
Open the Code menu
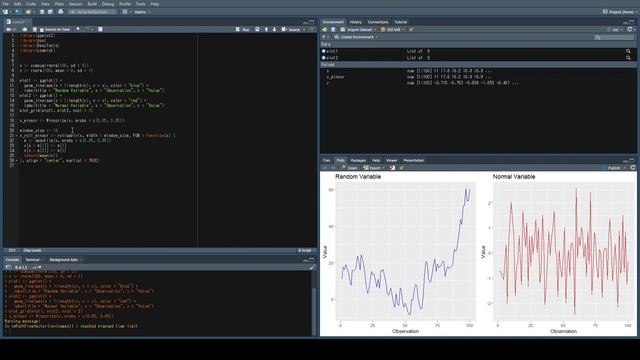click(x=31, y=4)
